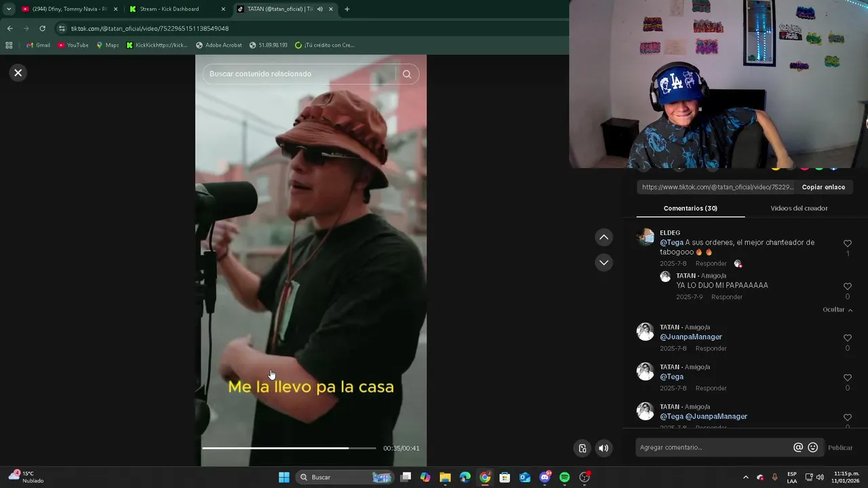Seek on the video progress bar
Image resolution: width=868 pixels, height=488 pixels.
point(289,448)
